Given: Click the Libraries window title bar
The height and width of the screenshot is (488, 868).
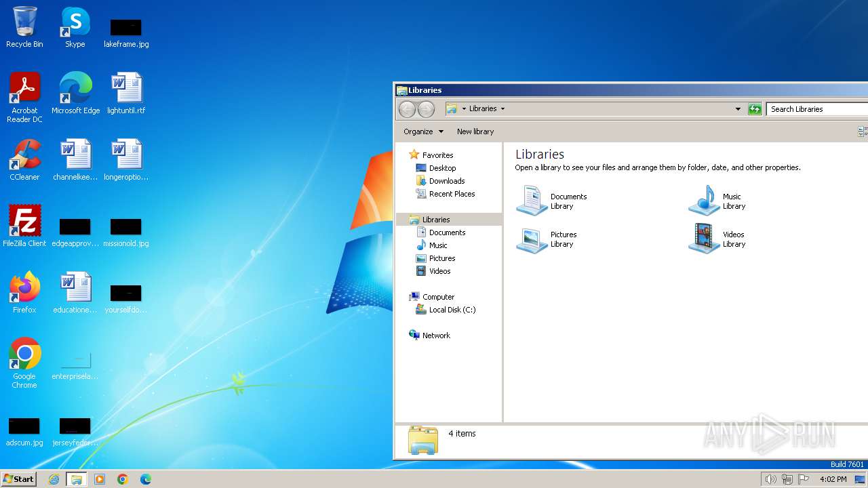Looking at the screenshot, I should (x=631, y=90).
